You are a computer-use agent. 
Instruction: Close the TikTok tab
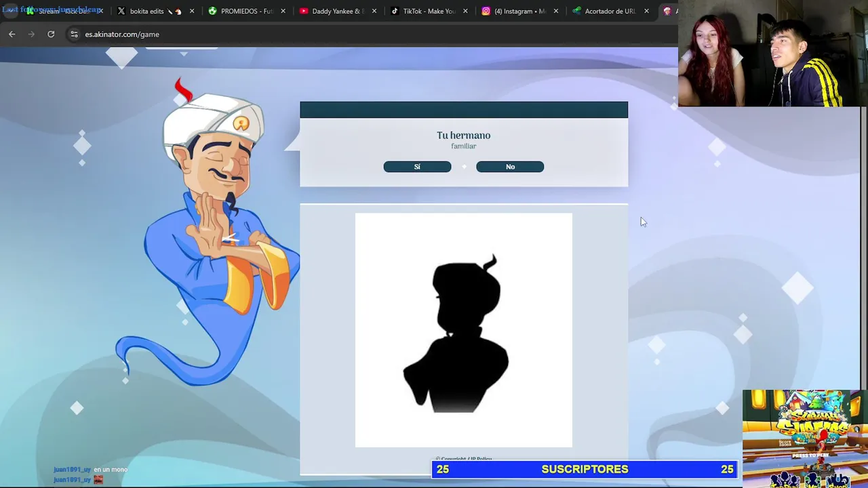(465, 11)
